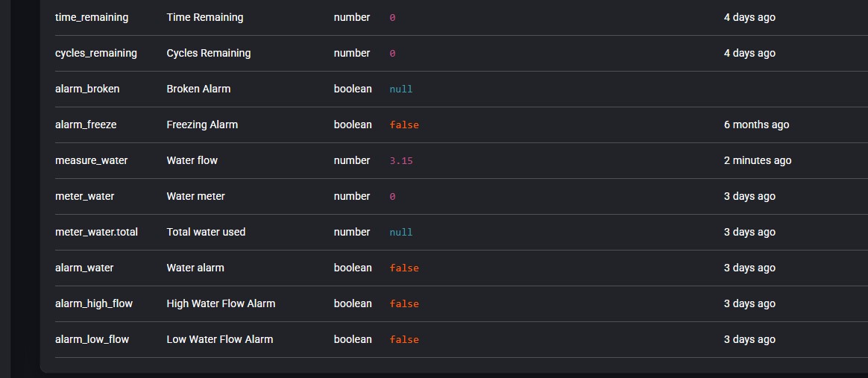Select the cycles_remaining capability ID
Screen dimensions: 868x378
coord(96,53)
